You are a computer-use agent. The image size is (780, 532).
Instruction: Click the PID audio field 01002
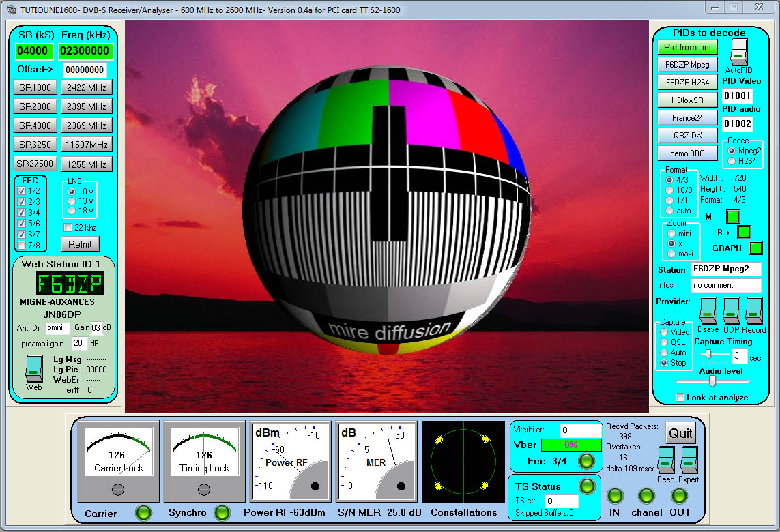pyautogui.click(x=737, y=124)
